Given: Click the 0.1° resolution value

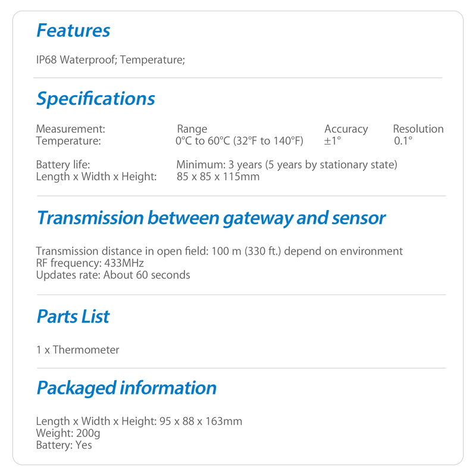Looking at the screenshot, I should (403, 141).
